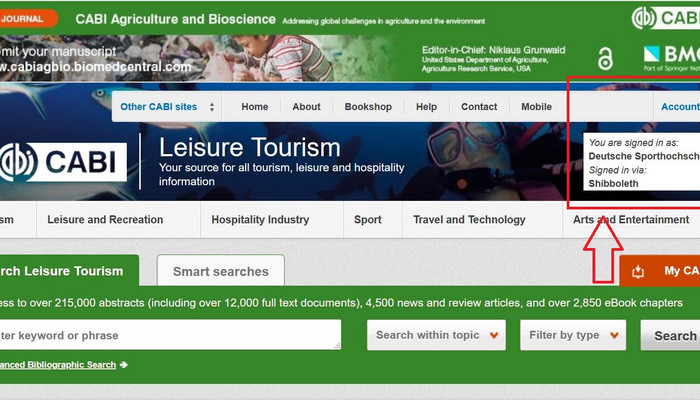The image size is (700, 400).
Task: Open the Bookshop menu item
Action: click(368, 107)
